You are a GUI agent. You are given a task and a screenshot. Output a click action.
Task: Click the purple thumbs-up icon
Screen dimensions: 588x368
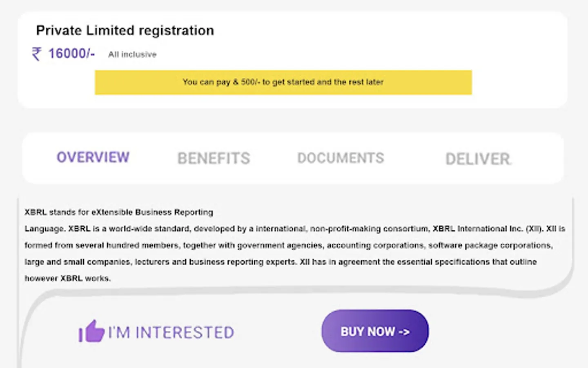[x=91, y=331]
